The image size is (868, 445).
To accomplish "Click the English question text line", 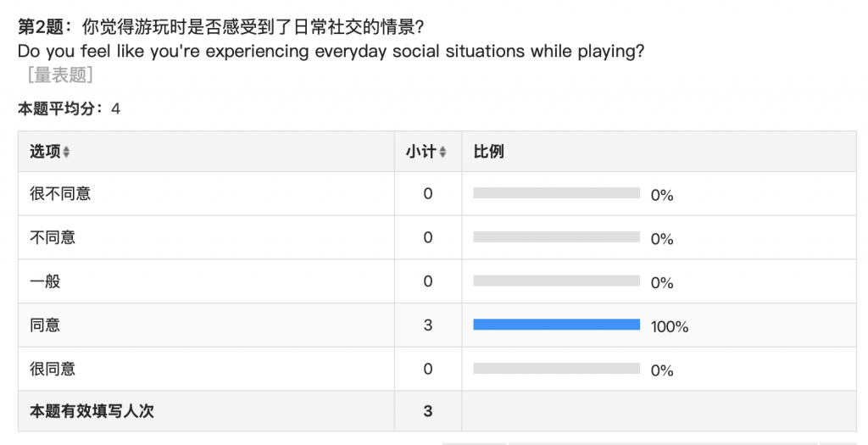I will (331, 51).
